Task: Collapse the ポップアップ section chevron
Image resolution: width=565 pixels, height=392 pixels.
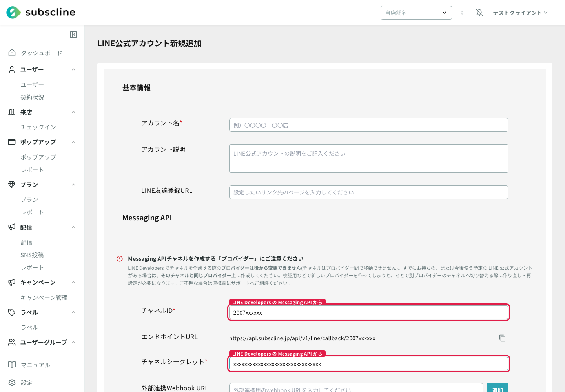Action: 73,142
